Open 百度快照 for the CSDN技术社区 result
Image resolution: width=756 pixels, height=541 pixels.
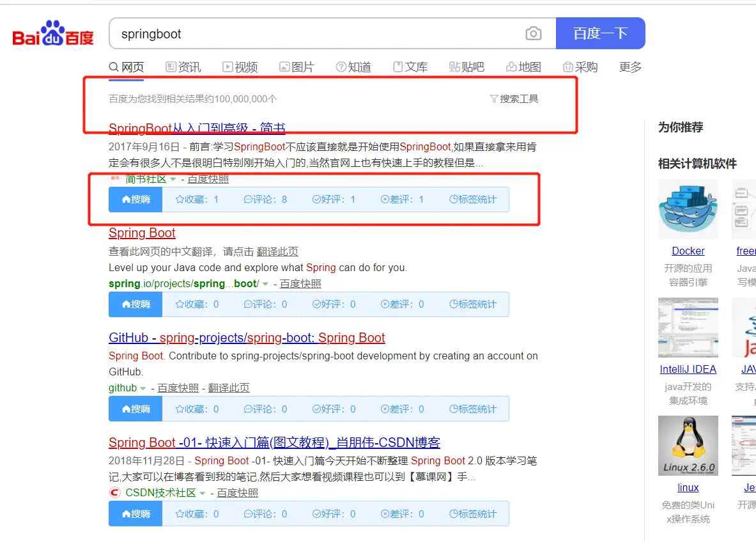[x=237, y=493]
